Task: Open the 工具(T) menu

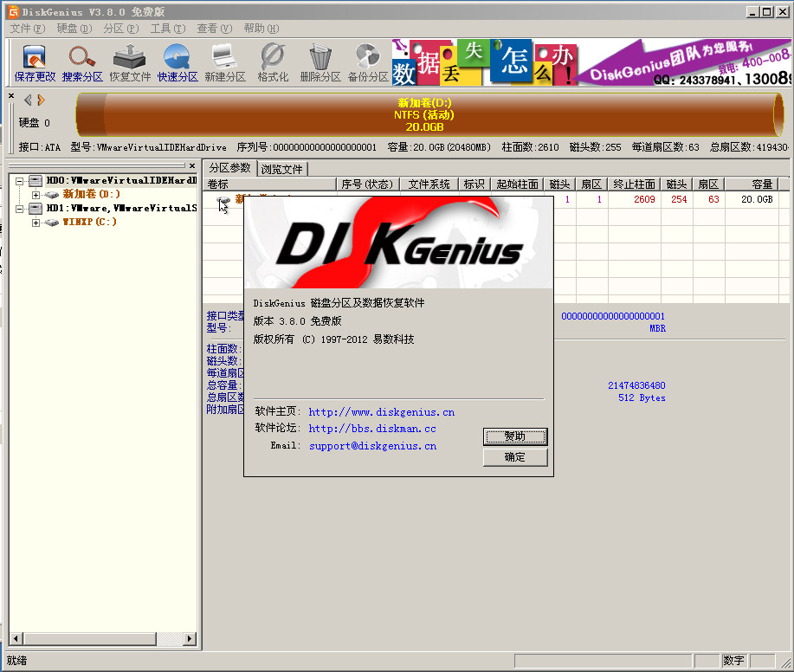Action: coord(168,29)
